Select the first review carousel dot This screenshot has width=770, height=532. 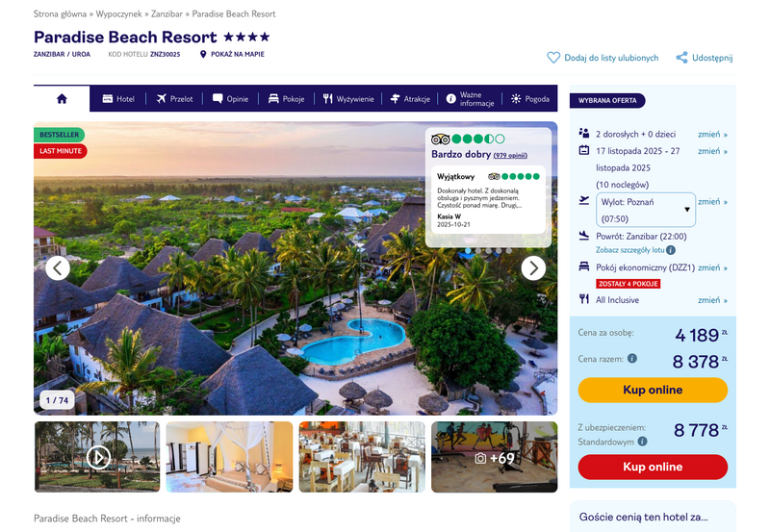(468, 251)
